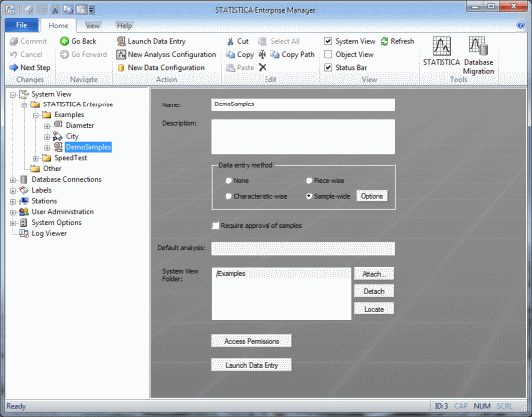Click the New Data Configuration icon

[x=121, y=68]
